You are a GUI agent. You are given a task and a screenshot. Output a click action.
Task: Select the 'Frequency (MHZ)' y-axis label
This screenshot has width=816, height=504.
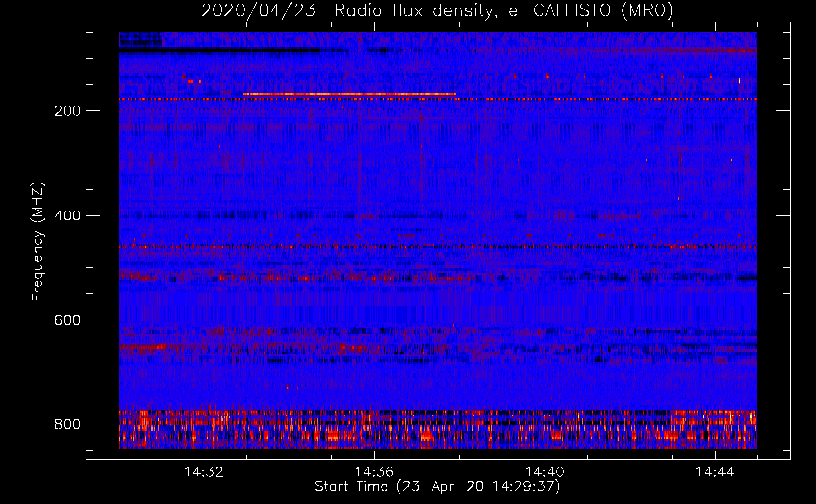click(x=38, y=242)
